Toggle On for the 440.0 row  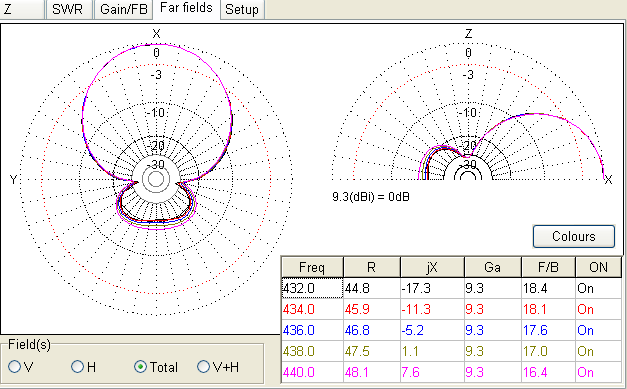click(599, 372)
